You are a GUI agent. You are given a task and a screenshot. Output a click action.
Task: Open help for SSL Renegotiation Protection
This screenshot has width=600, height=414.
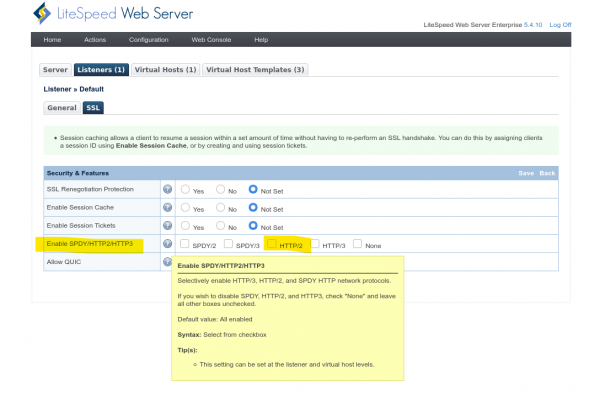[x=168, y=189]
